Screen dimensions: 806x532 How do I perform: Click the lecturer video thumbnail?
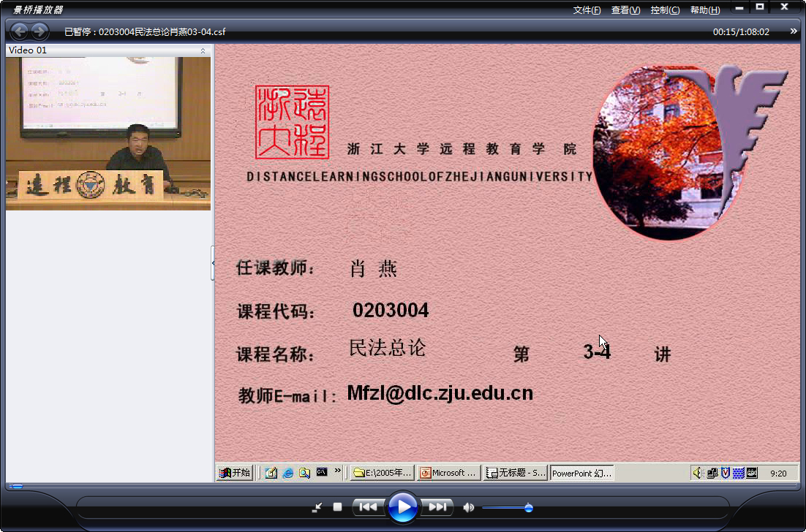tap(108, 134)
